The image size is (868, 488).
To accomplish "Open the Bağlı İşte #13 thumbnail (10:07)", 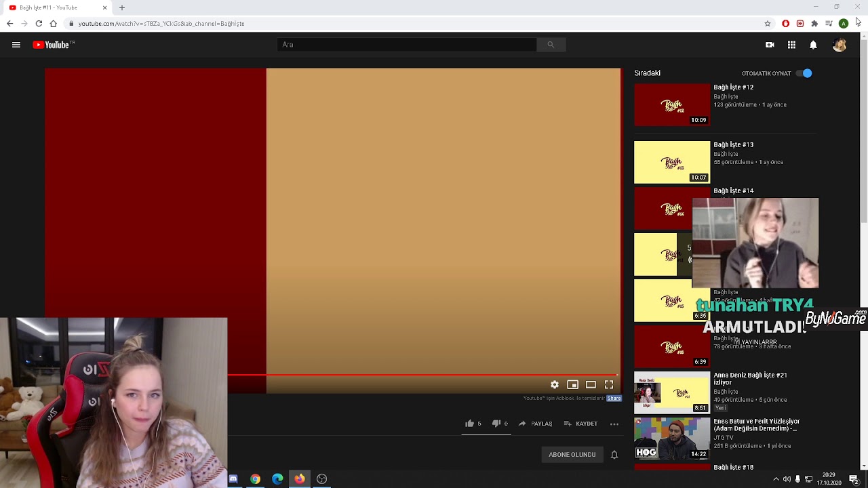I will 672,163.
